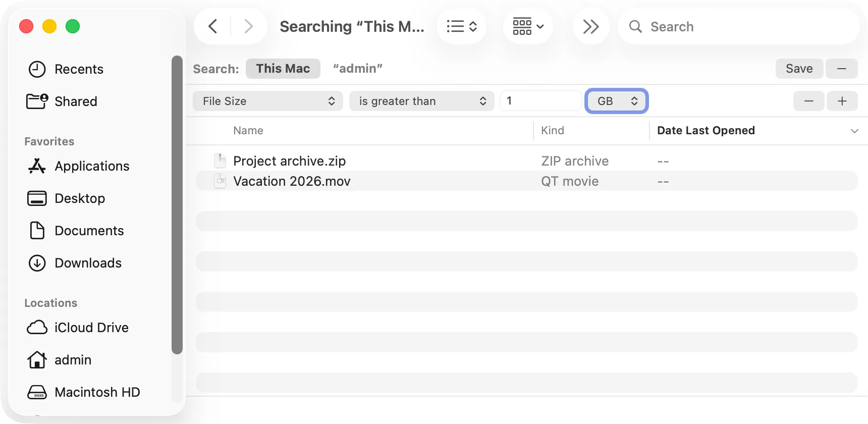Image resolution: width=868 pixels, height=424 pixels.
Task: Sort by the Name column
Action: [248, 131]
